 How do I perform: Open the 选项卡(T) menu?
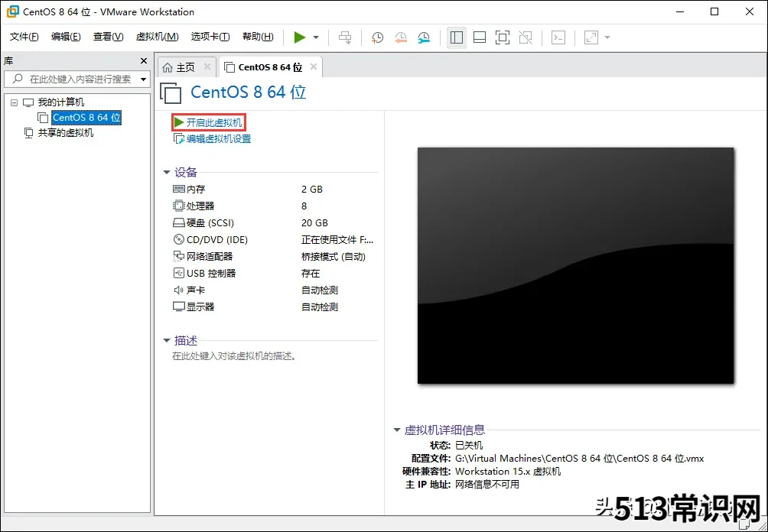pyautogui.click(x=210, y=37)
